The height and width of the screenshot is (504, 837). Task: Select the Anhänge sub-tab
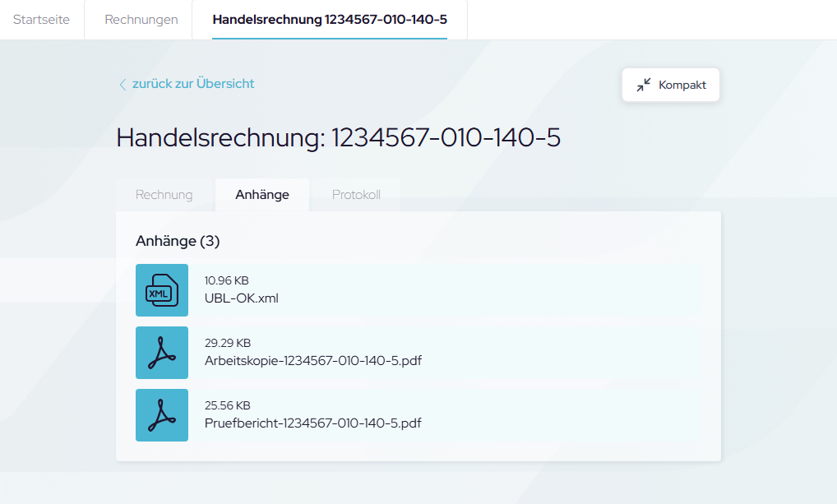(x=262, y=195)
